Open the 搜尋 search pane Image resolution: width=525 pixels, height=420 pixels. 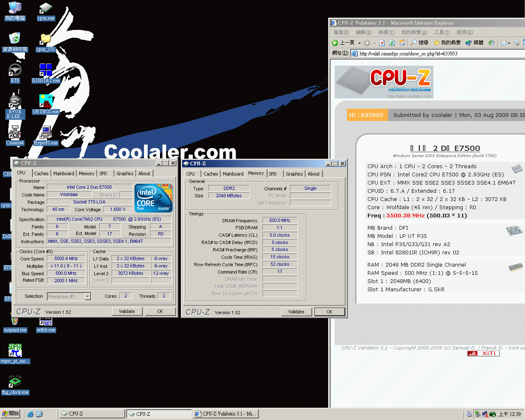(x=419, y=43)
